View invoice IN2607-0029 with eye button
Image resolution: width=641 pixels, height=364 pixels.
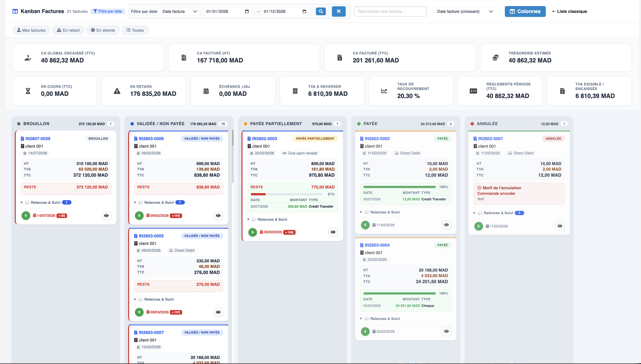(106, 215)
